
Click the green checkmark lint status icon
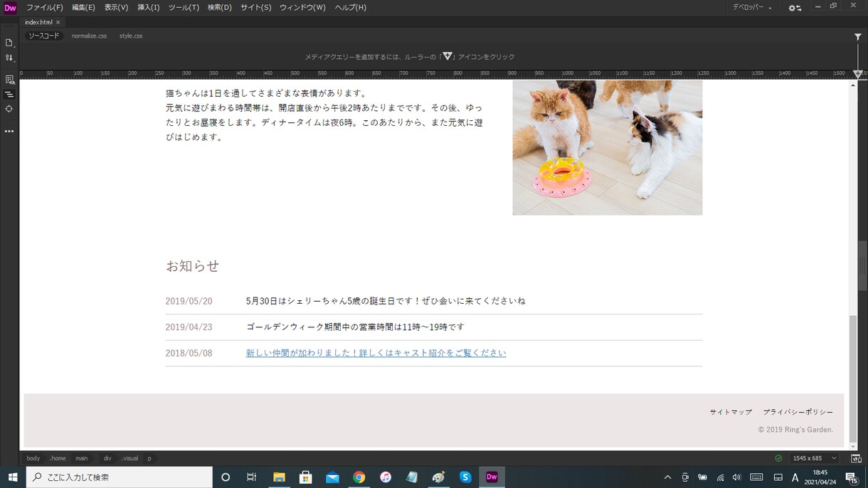778,458
